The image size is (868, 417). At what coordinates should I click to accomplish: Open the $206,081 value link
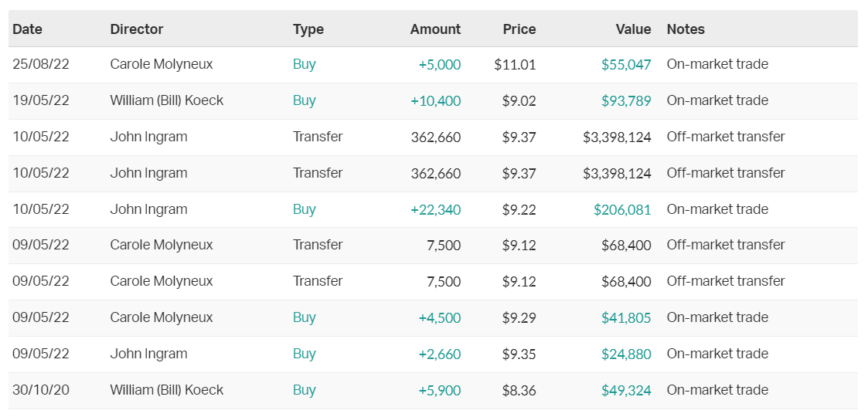point(622,209)
